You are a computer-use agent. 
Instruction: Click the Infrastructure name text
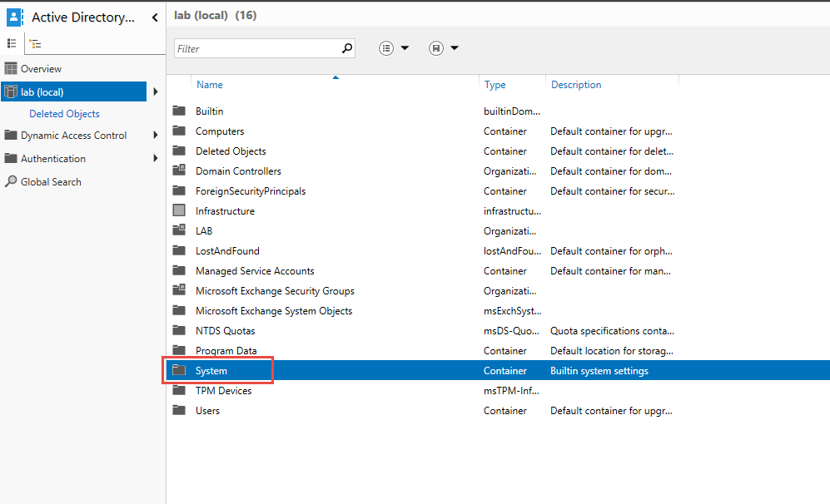(225, 211)
